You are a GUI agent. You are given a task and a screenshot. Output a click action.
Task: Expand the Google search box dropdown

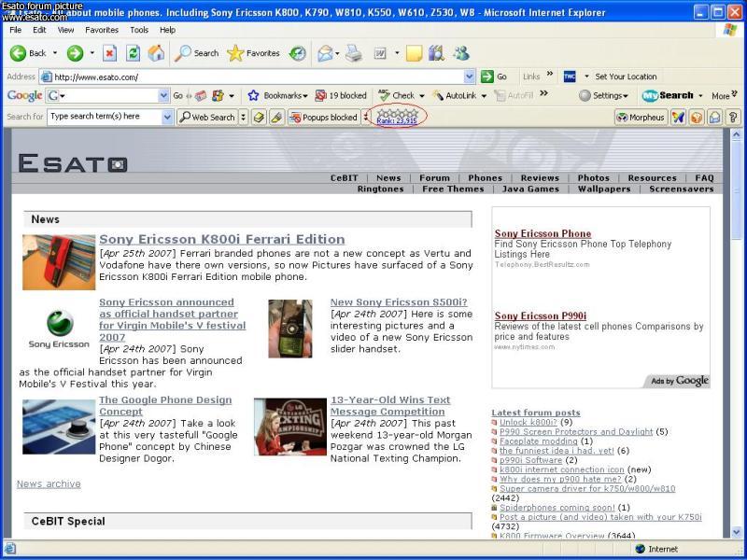pos(163,96)
